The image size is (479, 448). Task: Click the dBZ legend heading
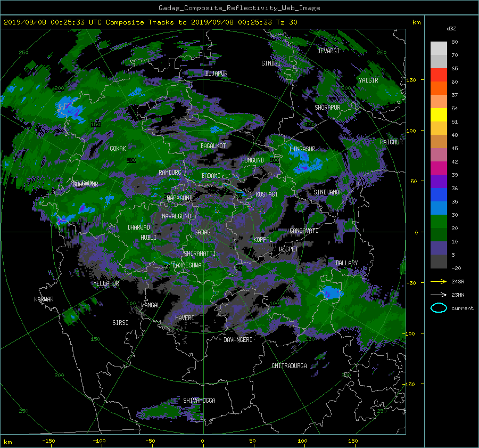[451, 28]
